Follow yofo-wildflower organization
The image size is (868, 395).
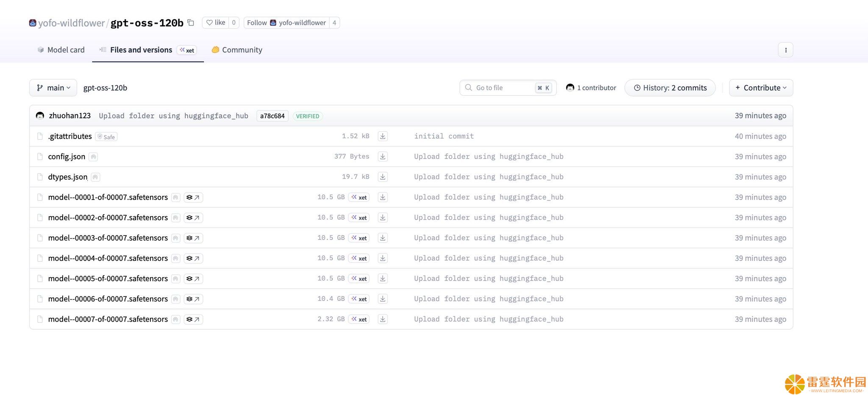pyautogui.click(x=287, y=22)
